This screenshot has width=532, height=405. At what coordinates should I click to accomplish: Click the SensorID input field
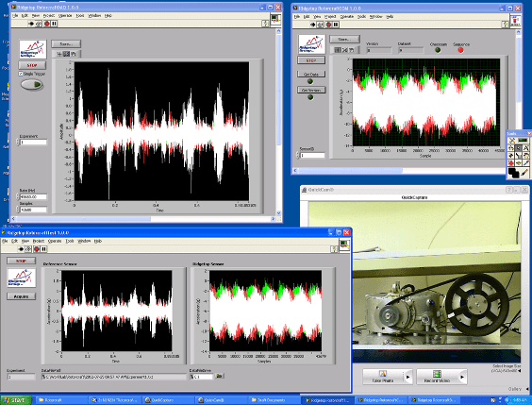tap(312, 155)
